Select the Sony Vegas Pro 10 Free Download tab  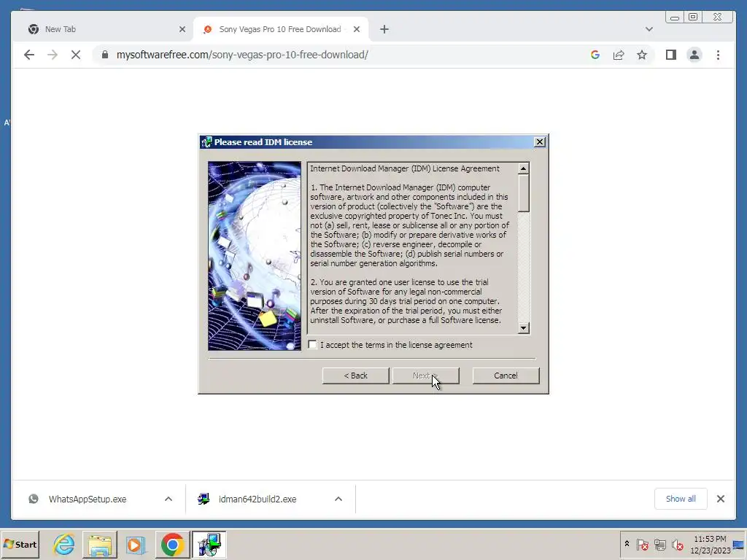[281, 29]
